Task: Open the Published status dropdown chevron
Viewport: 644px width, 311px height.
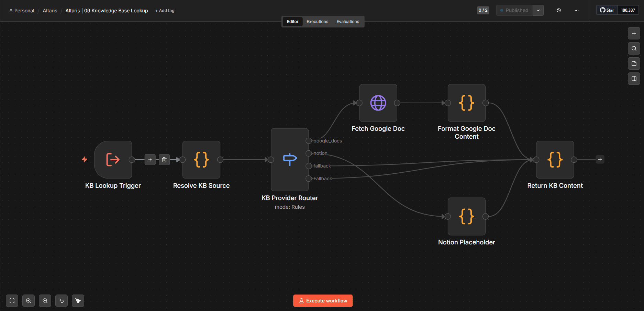Action: click(x=538, y=10)
